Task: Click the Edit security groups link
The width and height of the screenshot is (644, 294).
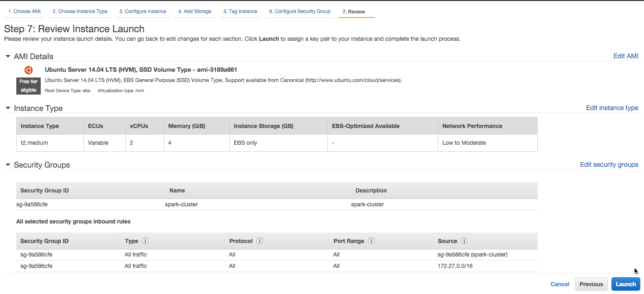Action: pos(609,165)
